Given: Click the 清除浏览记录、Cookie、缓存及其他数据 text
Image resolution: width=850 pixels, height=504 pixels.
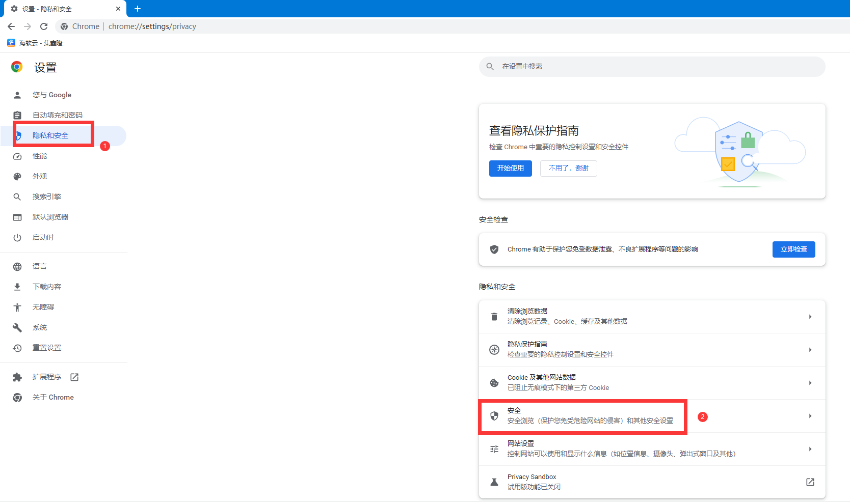Looking at the screenshot, I should [x=567, y=322].
